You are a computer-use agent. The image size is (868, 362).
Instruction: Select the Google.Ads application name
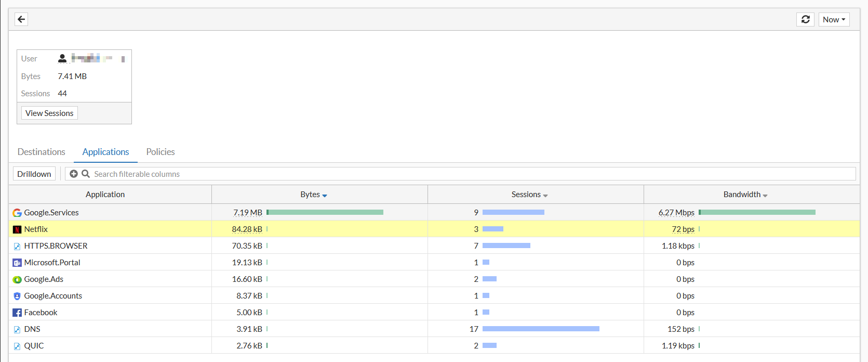click(44, 279)
